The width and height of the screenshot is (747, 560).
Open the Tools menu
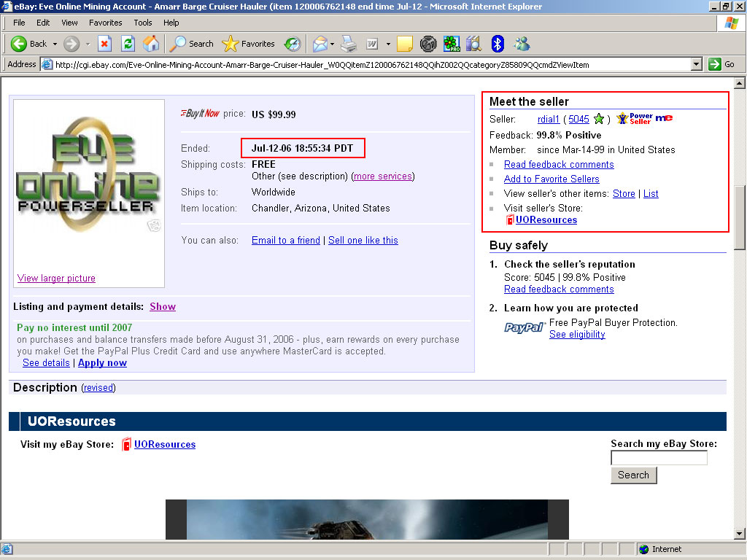[142, 23]
